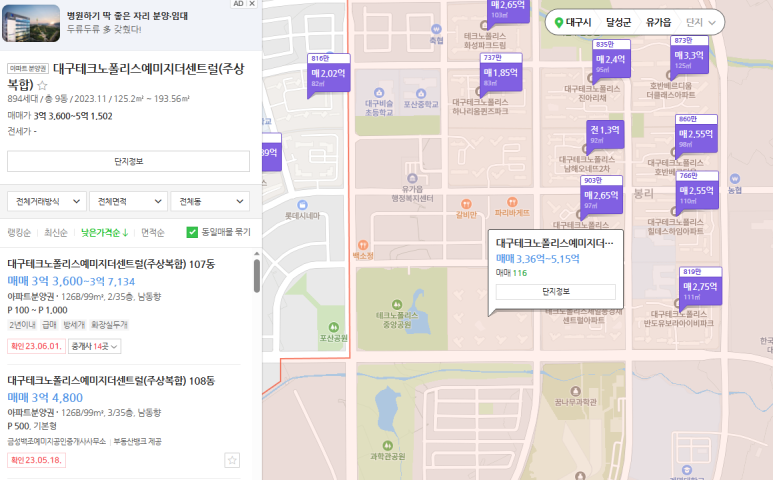Click the 확인 23.06.01. badge
The height and width of the screenshot is (480, 773).
[36, 346]
